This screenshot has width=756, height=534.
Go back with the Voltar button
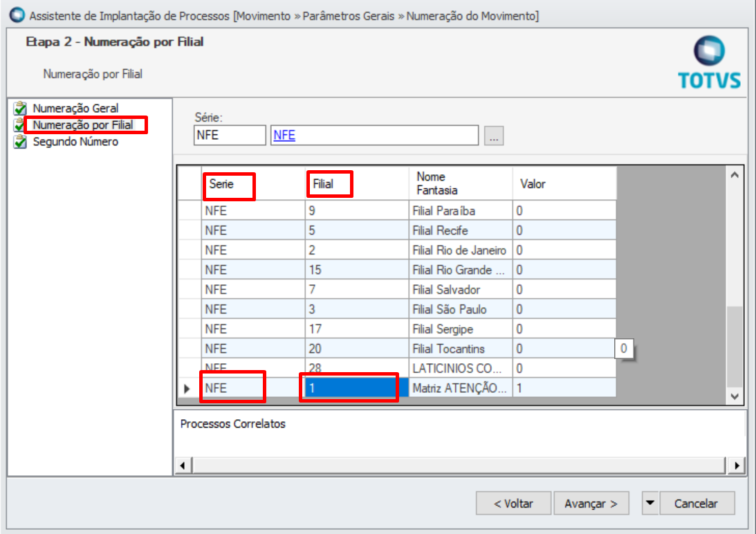(x=513, y=503)
